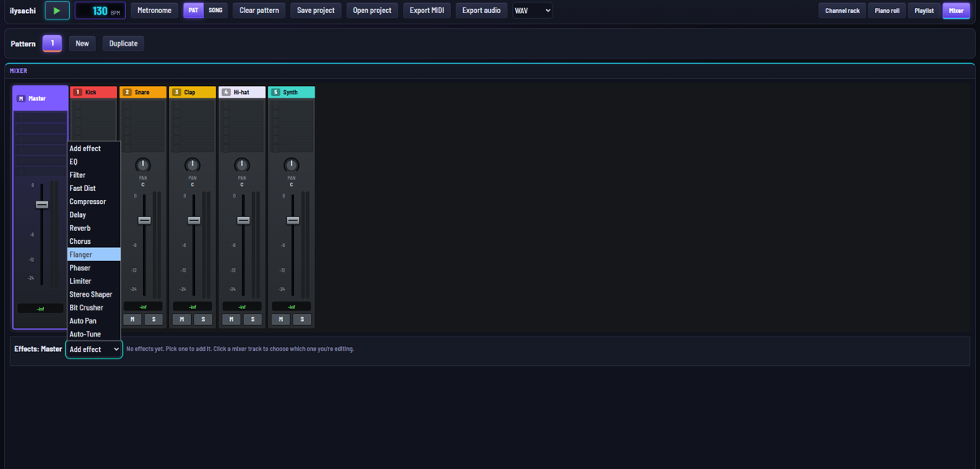This screenshot has height=469, width=980.
Task: Click the Master volume fader handle
Action: (41, 204)
